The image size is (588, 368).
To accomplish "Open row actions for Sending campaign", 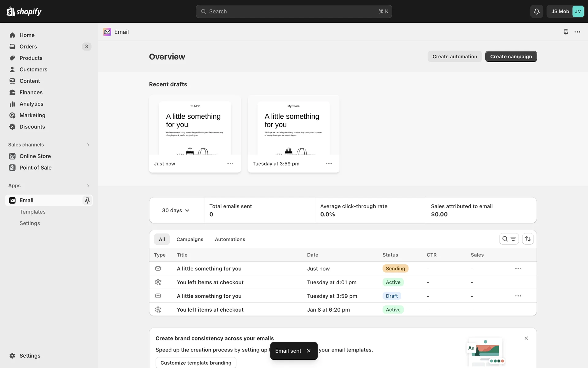I will coord(518,269).
